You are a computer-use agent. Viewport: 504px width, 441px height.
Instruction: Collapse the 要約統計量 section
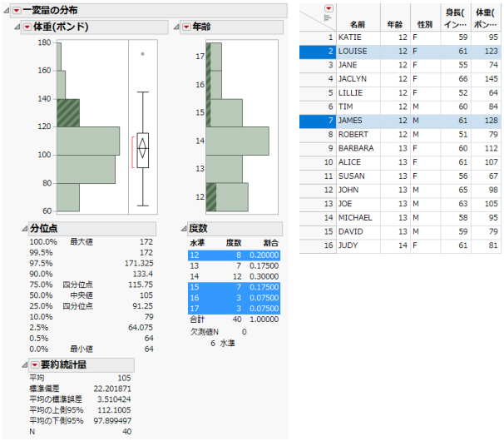click(x=24, y=364)
